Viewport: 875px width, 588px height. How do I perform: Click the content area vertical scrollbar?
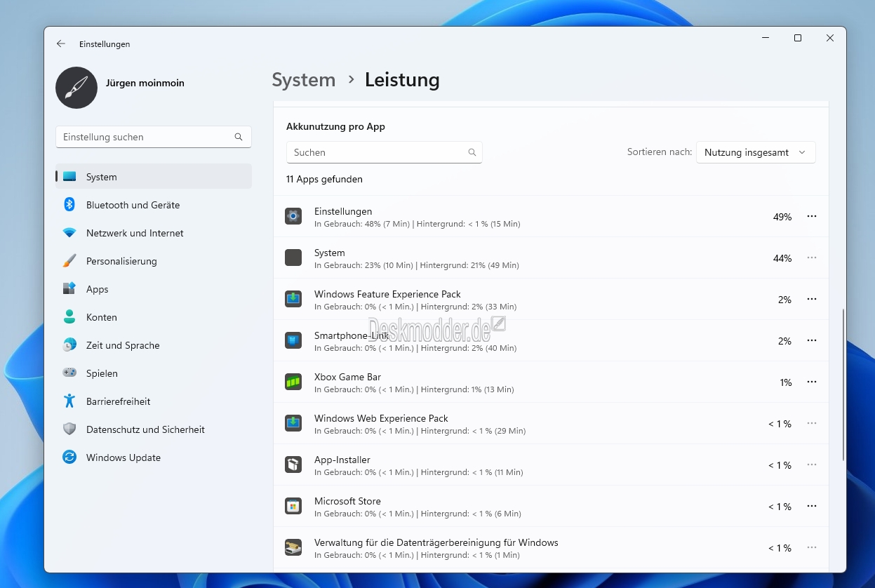click(844, 385)
